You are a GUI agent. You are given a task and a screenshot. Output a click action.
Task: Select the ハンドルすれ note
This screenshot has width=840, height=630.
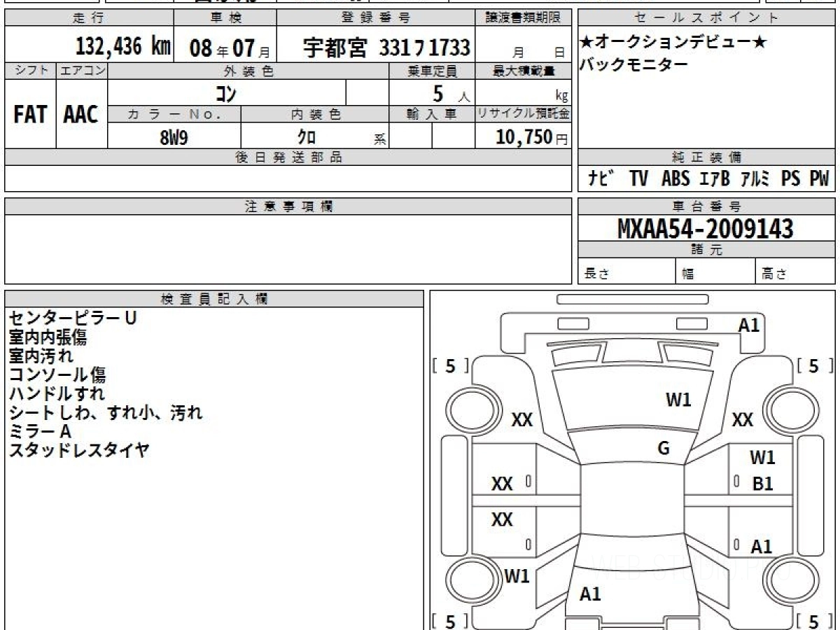pyautogui.click(x=56, y=393)
